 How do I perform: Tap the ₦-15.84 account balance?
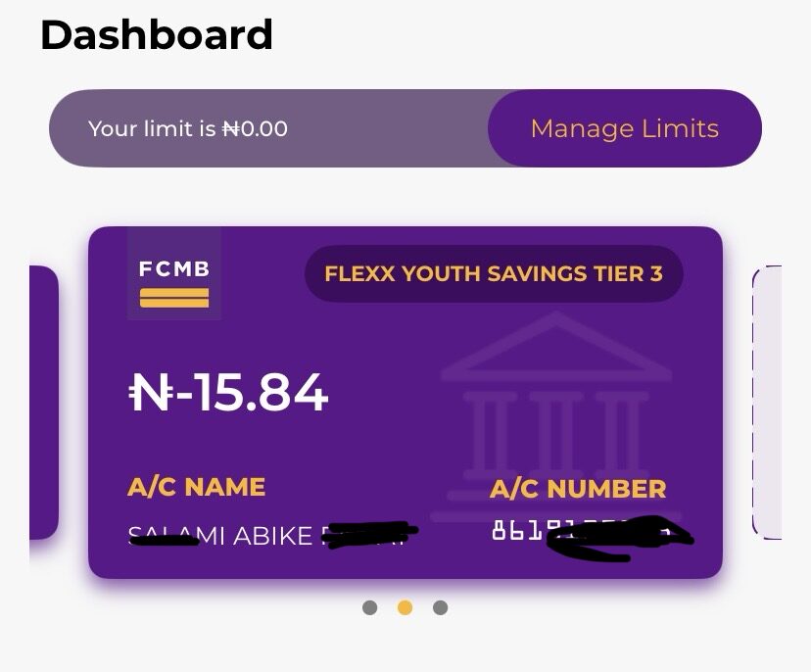coord(228,393)
